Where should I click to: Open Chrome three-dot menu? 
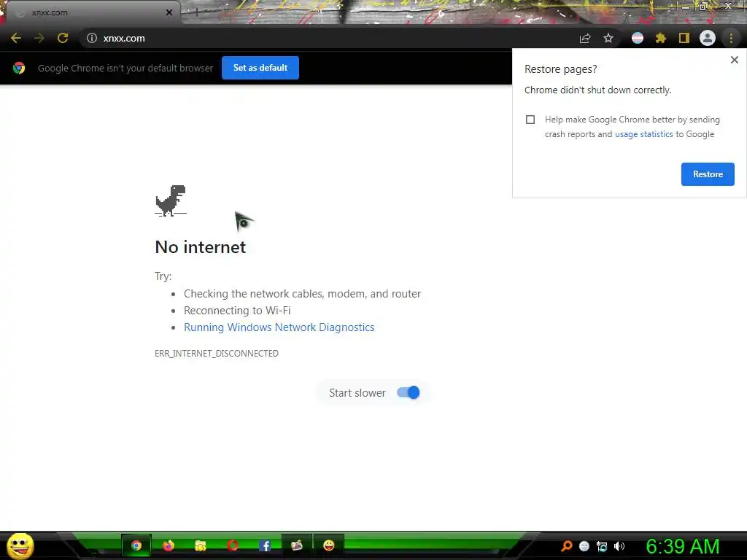pos(731,38)
